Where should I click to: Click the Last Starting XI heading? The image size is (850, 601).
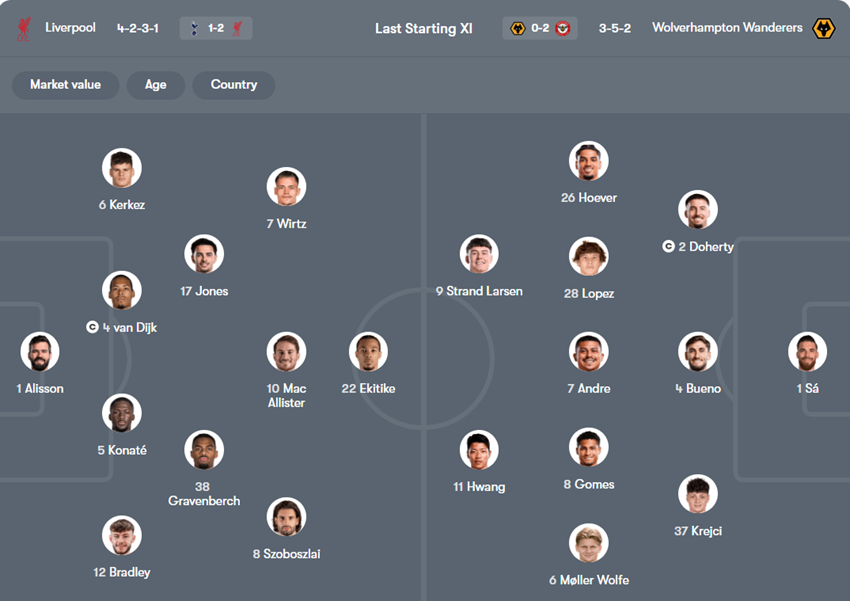[x=424, y=28]
